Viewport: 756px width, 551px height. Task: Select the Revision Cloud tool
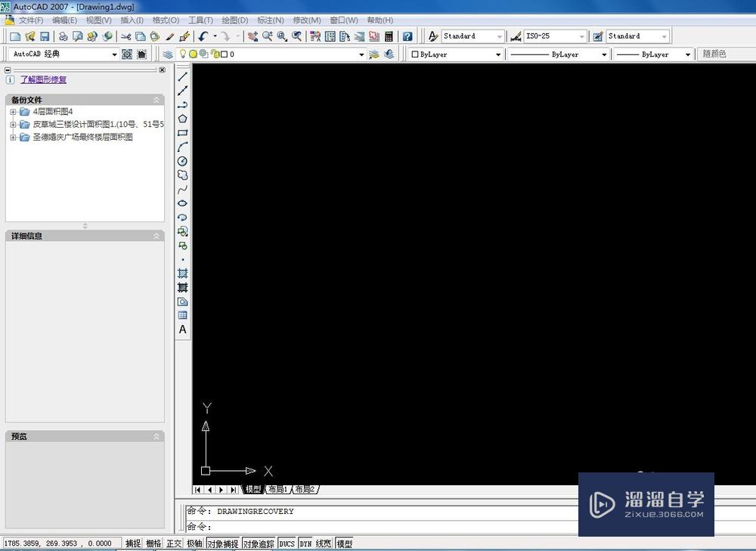click(x=183, y=175)
